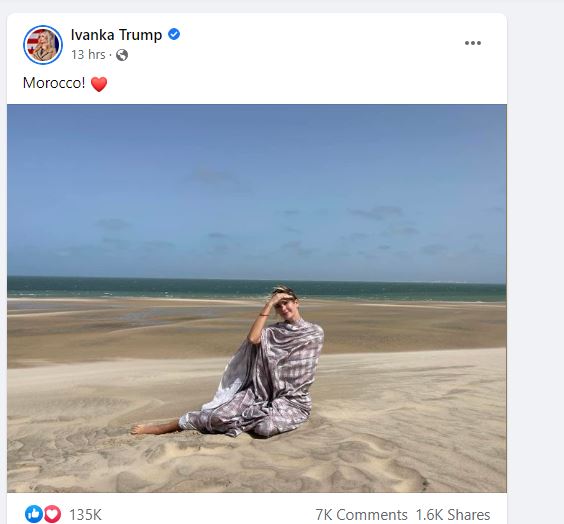Image resolution: width=564 pixels, height=524 pixels.
Task: Click the red heart emoji in caption
Action: 99,84
